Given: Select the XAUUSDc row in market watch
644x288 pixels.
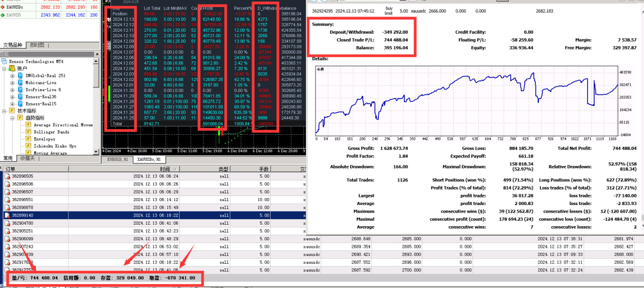Looking at the screenshot, I should [x=49, y=8].
